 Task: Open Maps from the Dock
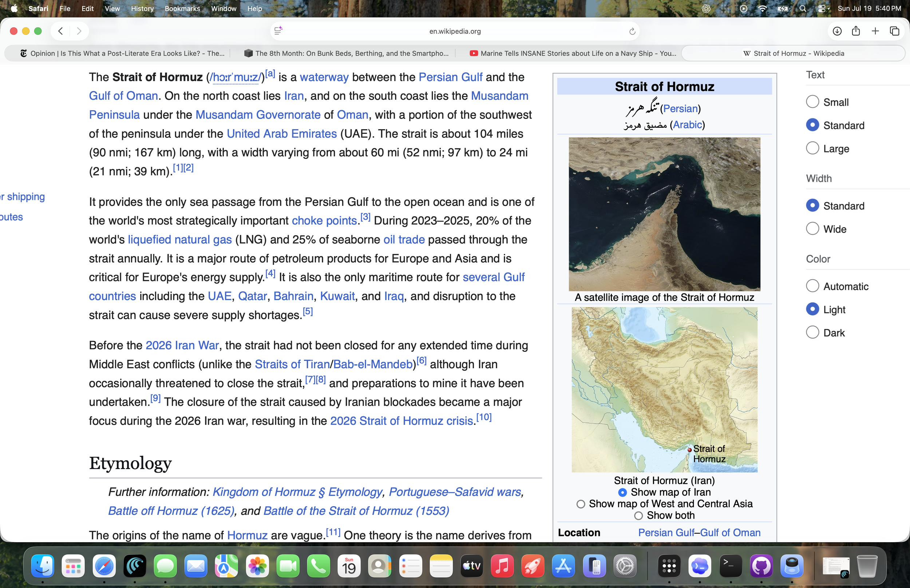[226, 566]
